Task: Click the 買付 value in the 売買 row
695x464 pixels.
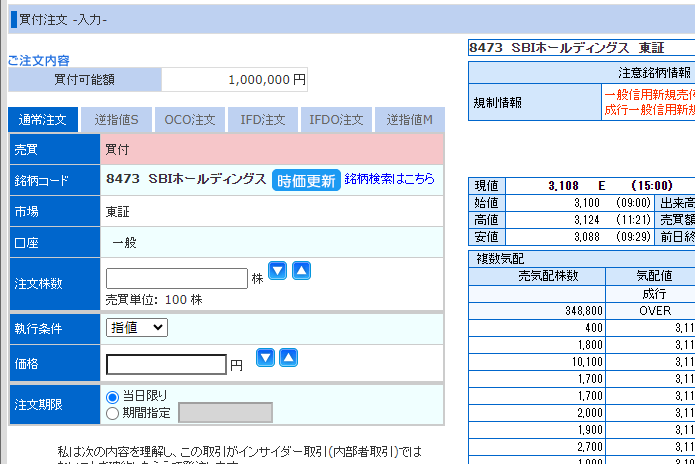Action: pyautogui.click(x=117, y=150)
